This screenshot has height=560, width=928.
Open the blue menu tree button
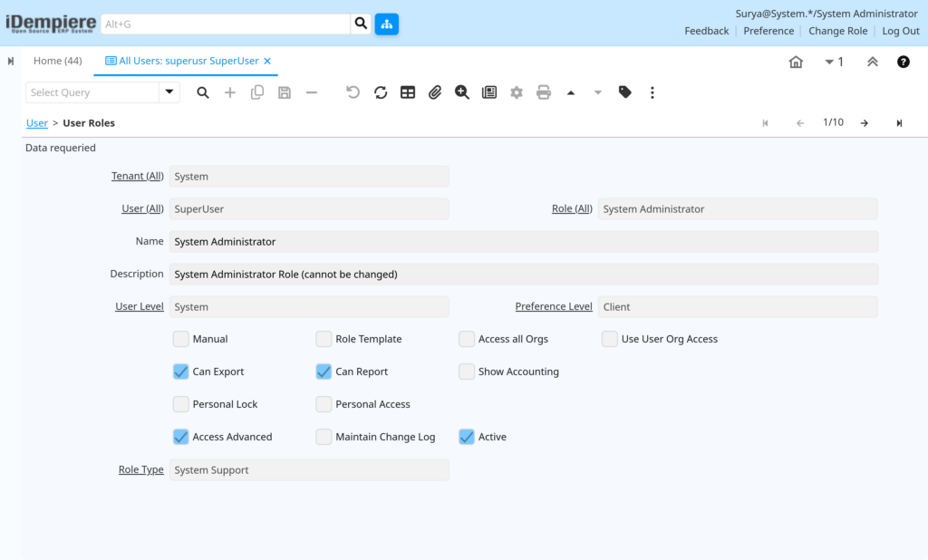[x=386, y=24]
